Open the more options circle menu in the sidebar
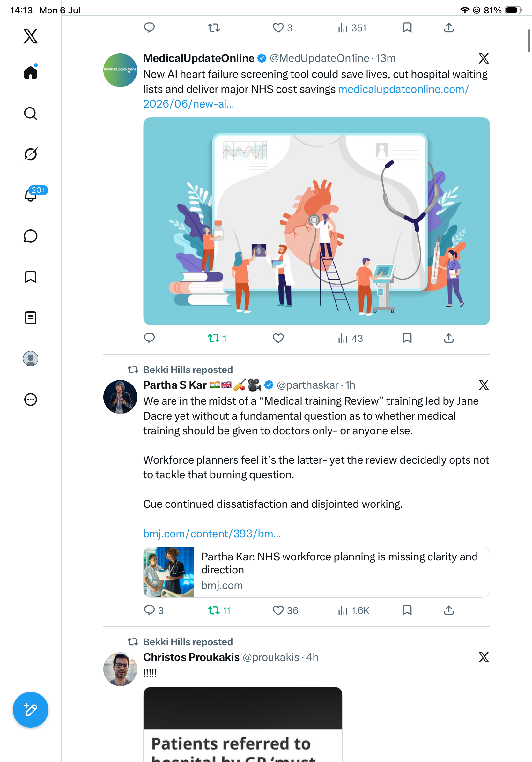This screenshot has height=762, width=532. [31, 399]
